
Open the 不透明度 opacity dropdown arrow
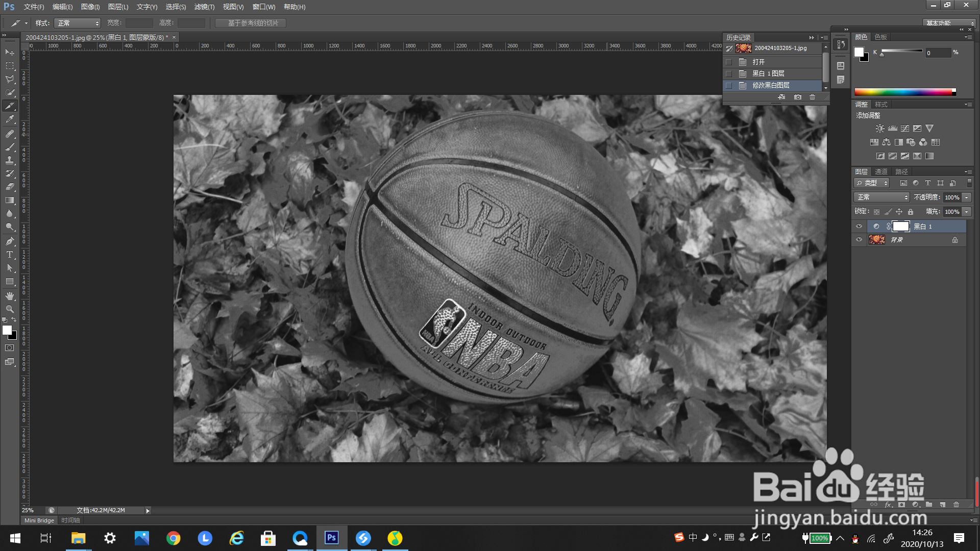pos(966,197)
